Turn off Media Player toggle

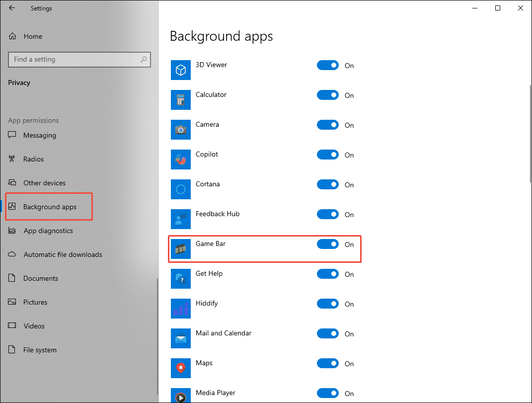[328, 393]
